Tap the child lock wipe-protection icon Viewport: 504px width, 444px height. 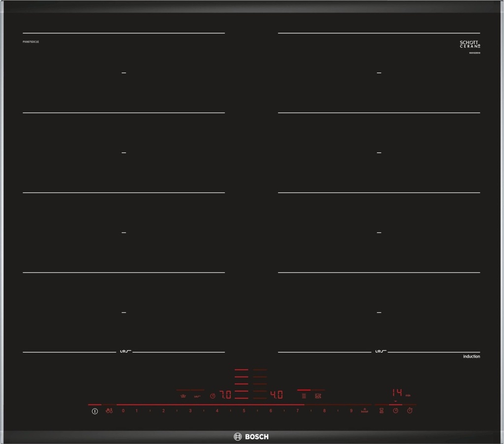109,411
